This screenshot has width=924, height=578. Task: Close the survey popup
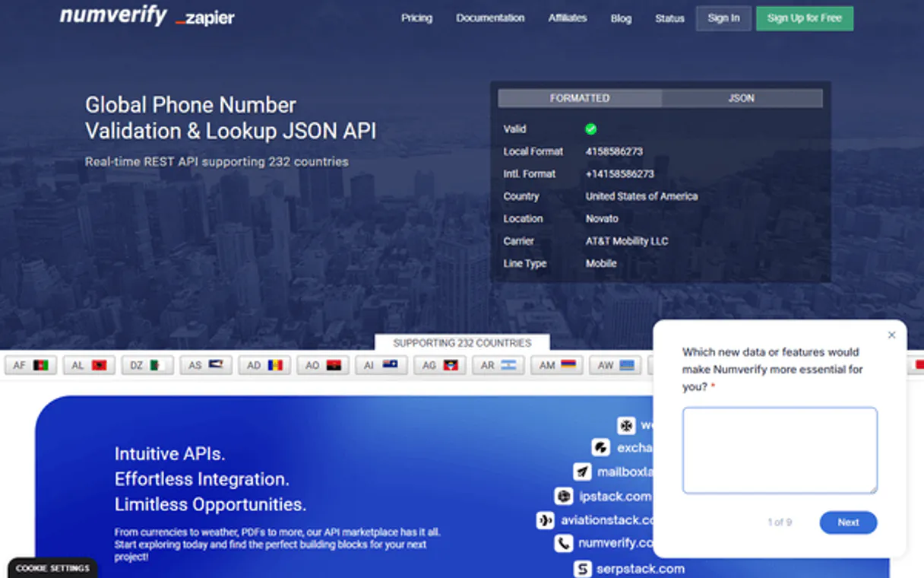point(891,335)
